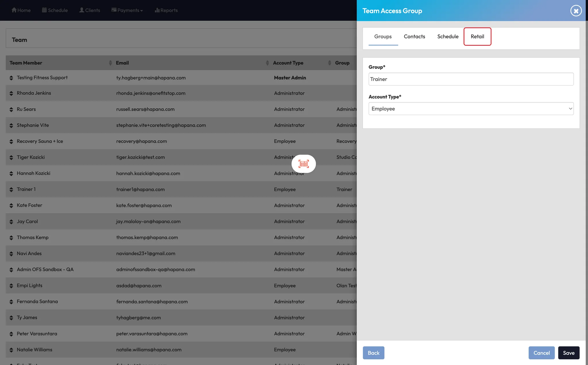Sort by Team Member column arrows
Viewport: 588px width, 365px height.
coord(110,63)
